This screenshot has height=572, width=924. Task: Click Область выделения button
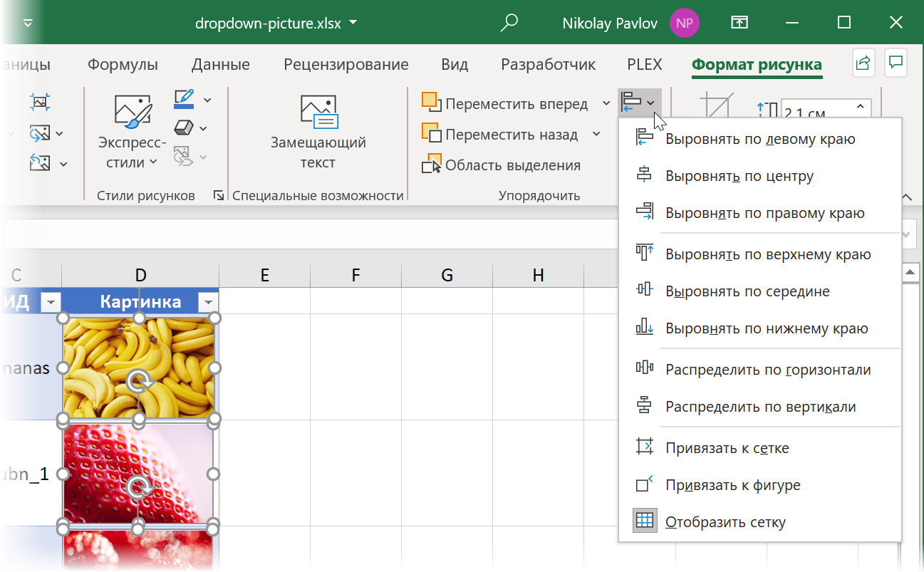502,165
